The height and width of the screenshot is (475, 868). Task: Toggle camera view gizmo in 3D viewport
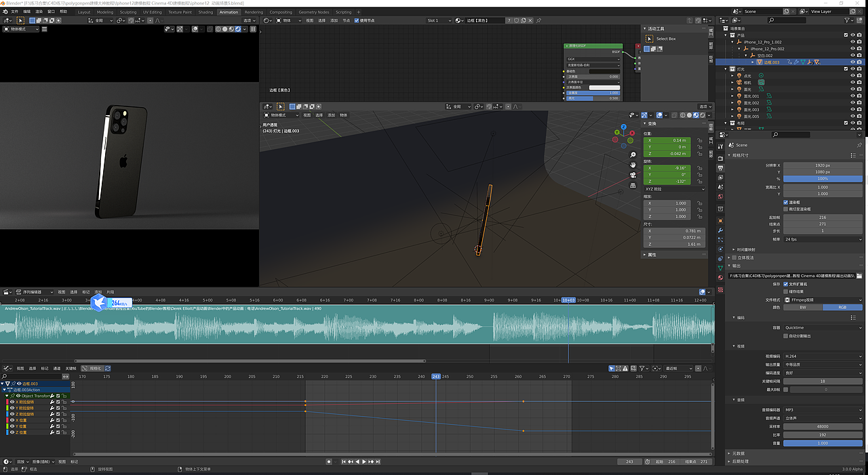click(633, 175)
